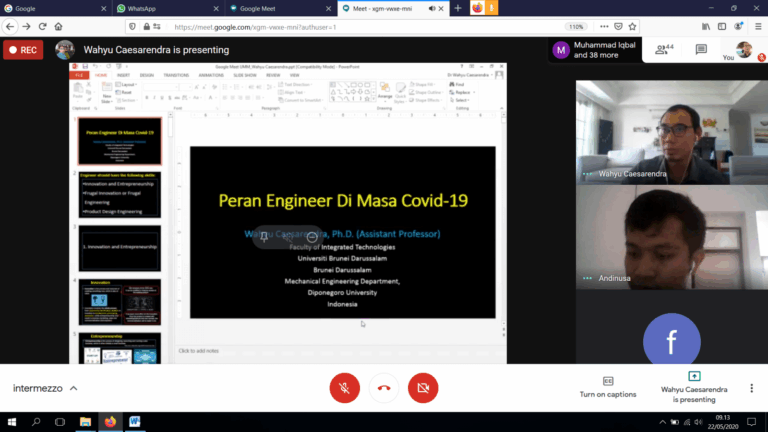Click the permissions icon in address bar
Viewport: 768px width, 432px height.
(157, 27)
